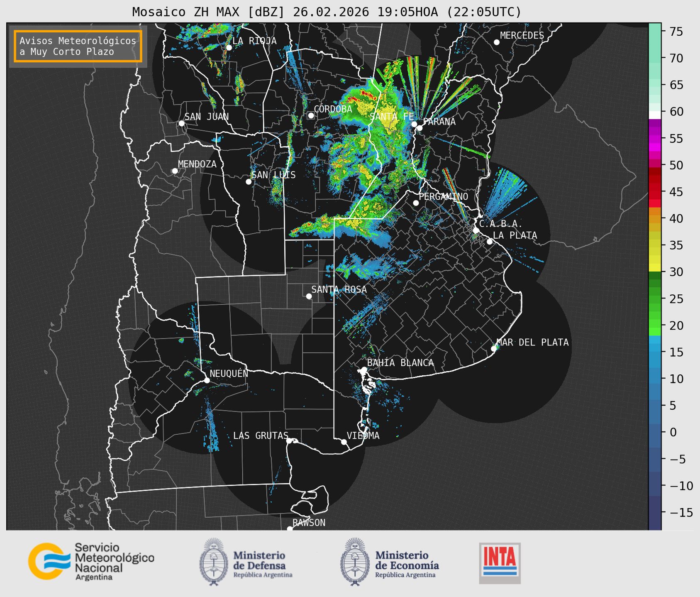Click the 75 dBZ label on color scale
The height and width of the screenshot is (597, 700).
coord(676,32)
